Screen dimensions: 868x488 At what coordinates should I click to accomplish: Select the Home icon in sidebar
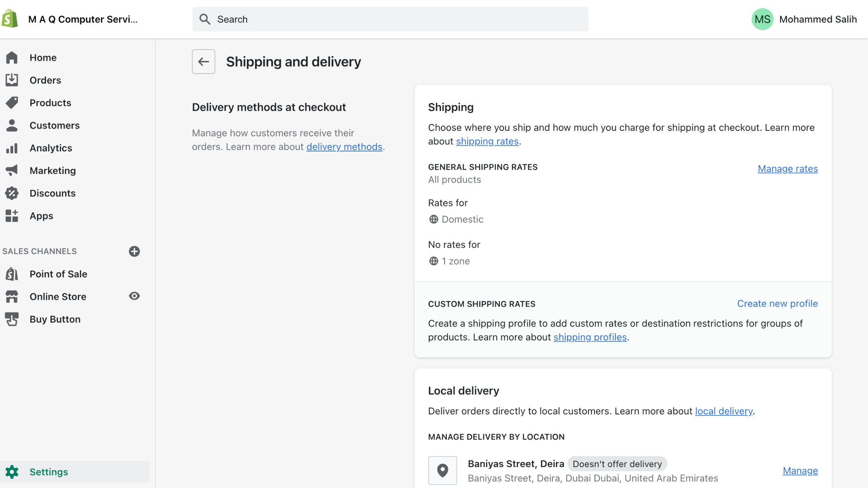point(12,57)
